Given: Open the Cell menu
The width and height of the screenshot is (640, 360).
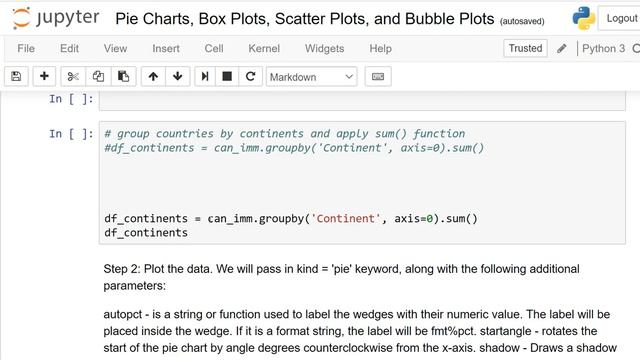Looking at the screenshot, I should [x=214, y=49].
